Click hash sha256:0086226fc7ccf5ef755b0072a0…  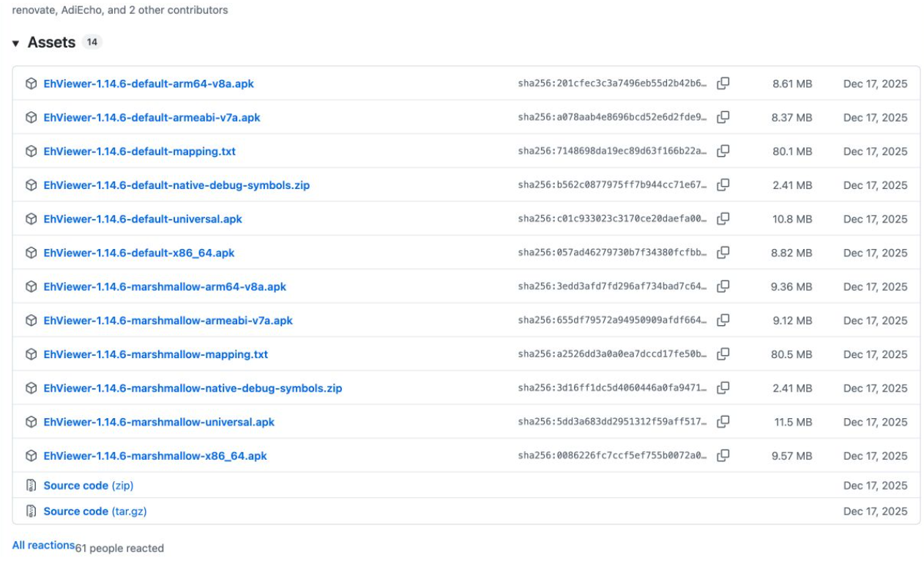[613, 455]
